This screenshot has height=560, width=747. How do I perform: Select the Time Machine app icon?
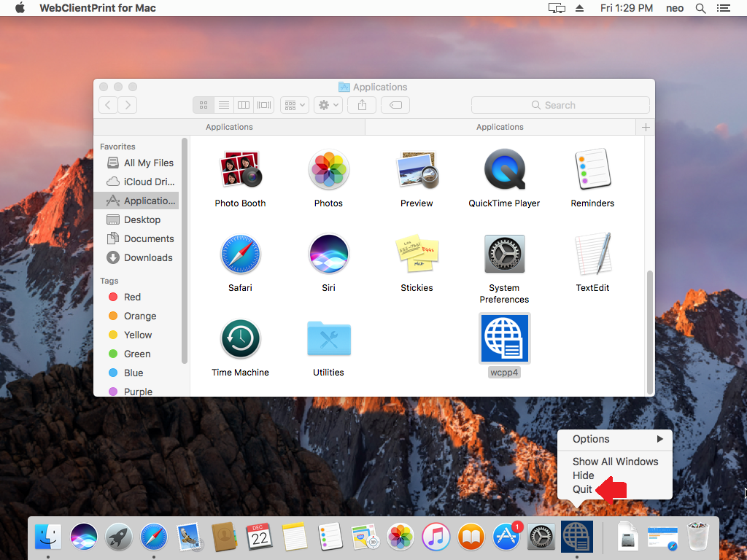pos(240,338)
